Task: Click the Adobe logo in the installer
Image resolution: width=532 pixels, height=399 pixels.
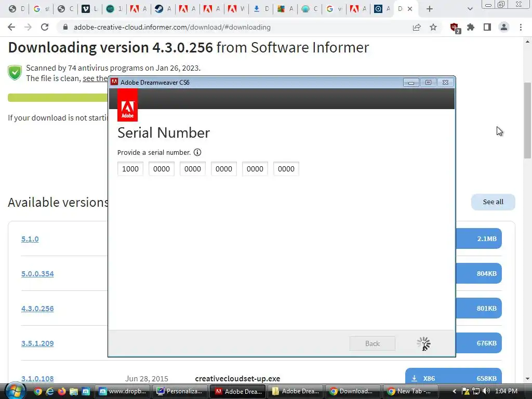Action: click(x=128, y=105)
